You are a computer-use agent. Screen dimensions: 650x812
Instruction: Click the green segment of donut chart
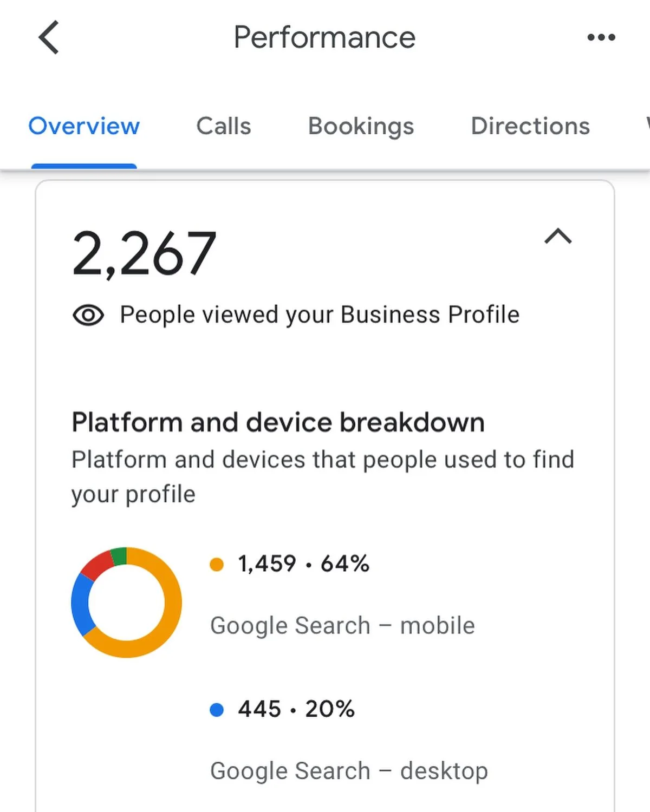coord(119,556)
